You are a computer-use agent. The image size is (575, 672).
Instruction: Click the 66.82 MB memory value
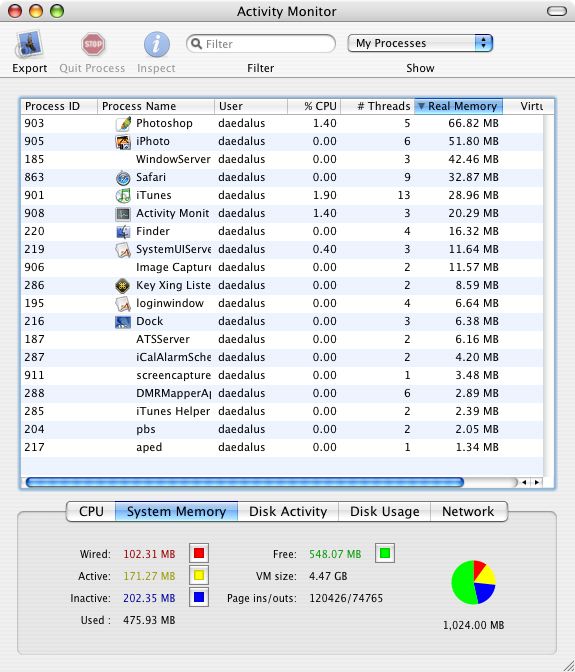[473, 123]
